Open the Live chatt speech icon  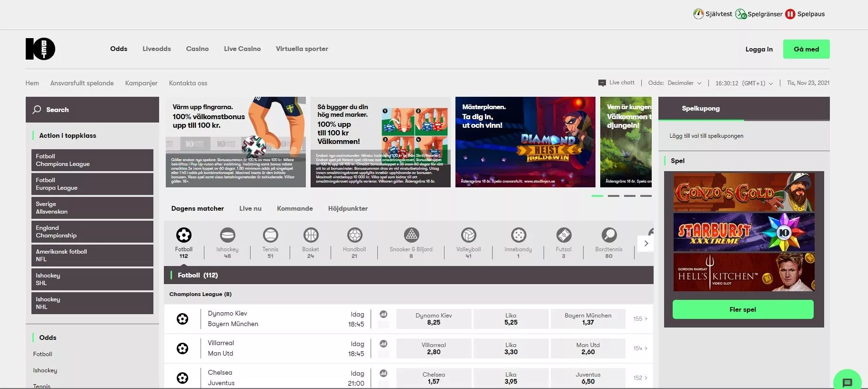[x=602, y=83]
